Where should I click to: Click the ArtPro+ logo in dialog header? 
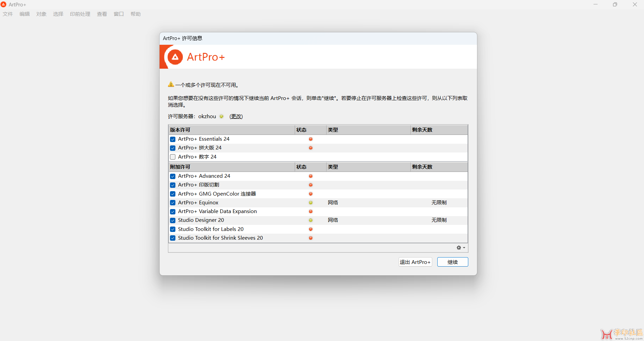coord(175,57)
